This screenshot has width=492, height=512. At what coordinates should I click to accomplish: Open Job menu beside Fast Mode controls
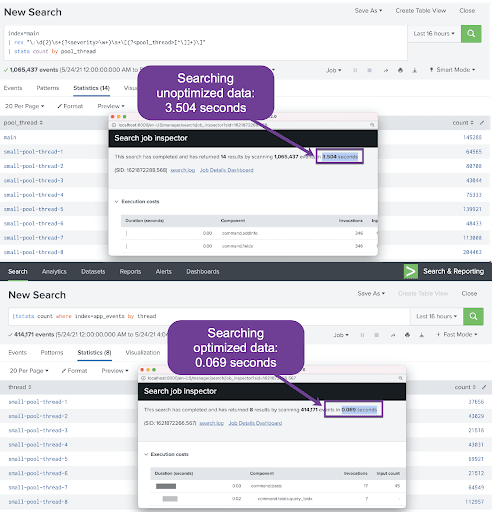(x=341, y=335)
